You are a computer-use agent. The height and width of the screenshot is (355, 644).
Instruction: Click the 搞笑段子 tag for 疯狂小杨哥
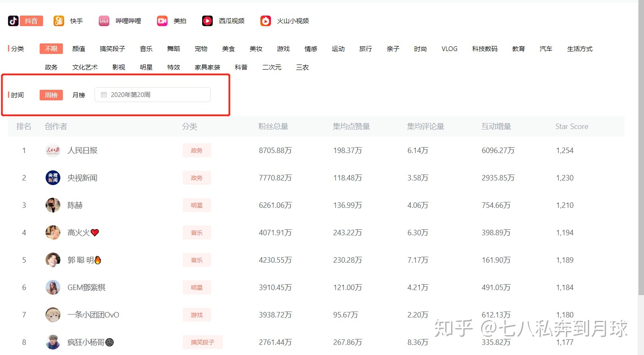pos(203,342)
